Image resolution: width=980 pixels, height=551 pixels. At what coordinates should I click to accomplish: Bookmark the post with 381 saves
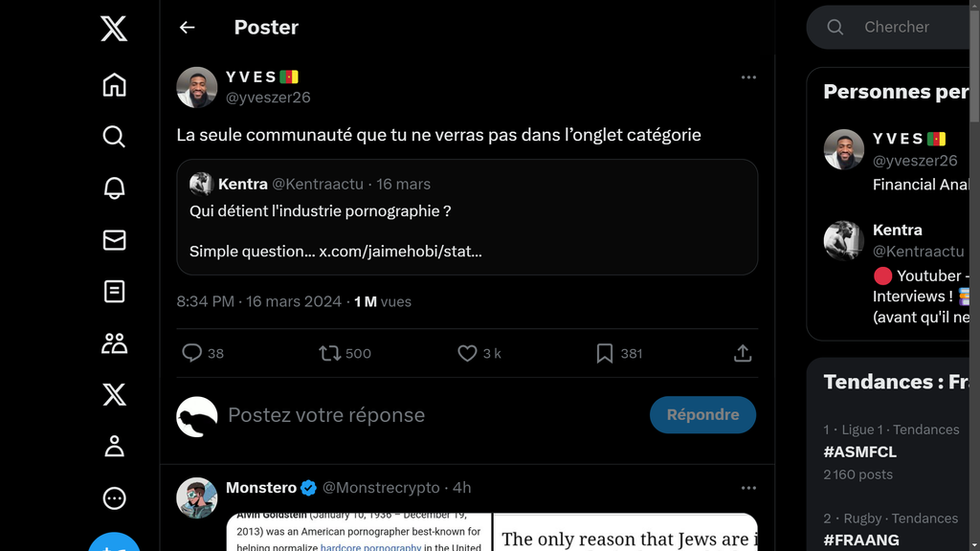coord(604,353)
